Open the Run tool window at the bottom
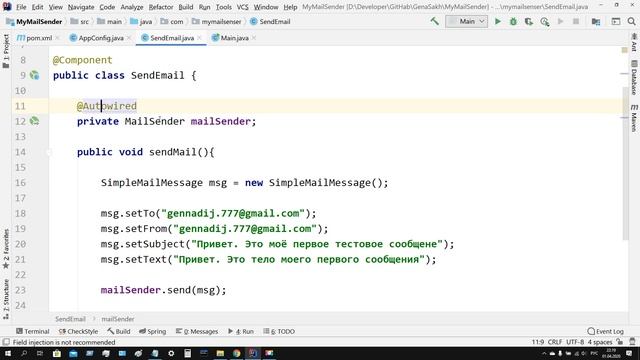Image resolution: width=640 pixels, height=360 pixels. 240,331
